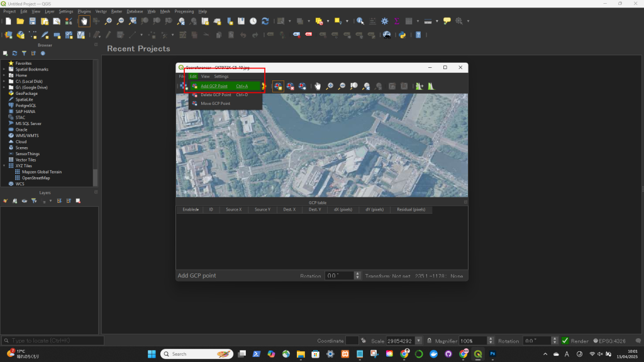Refresh the Browser panel
Image resolution: width=644 pixels, height=362 pixels.
14,53
